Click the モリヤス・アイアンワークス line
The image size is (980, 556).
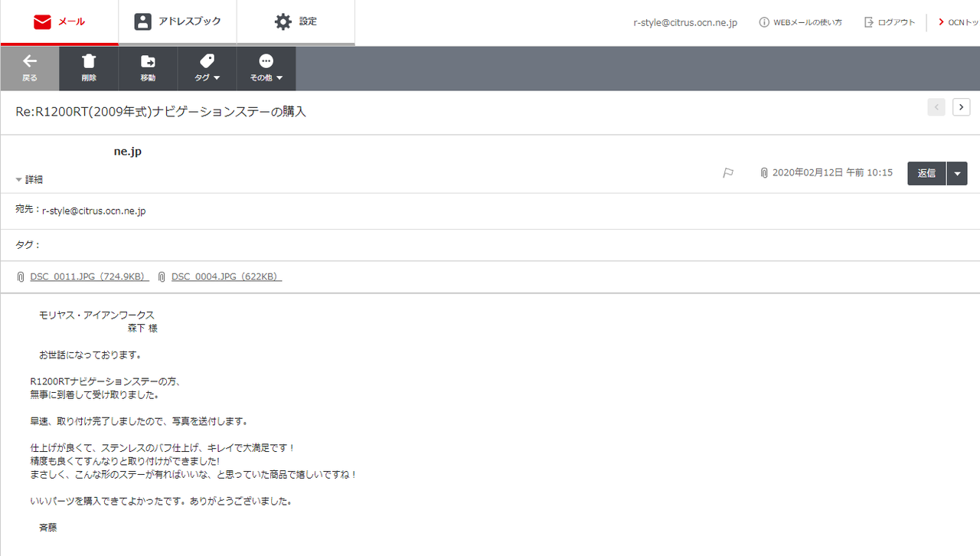tap(96, 315)
